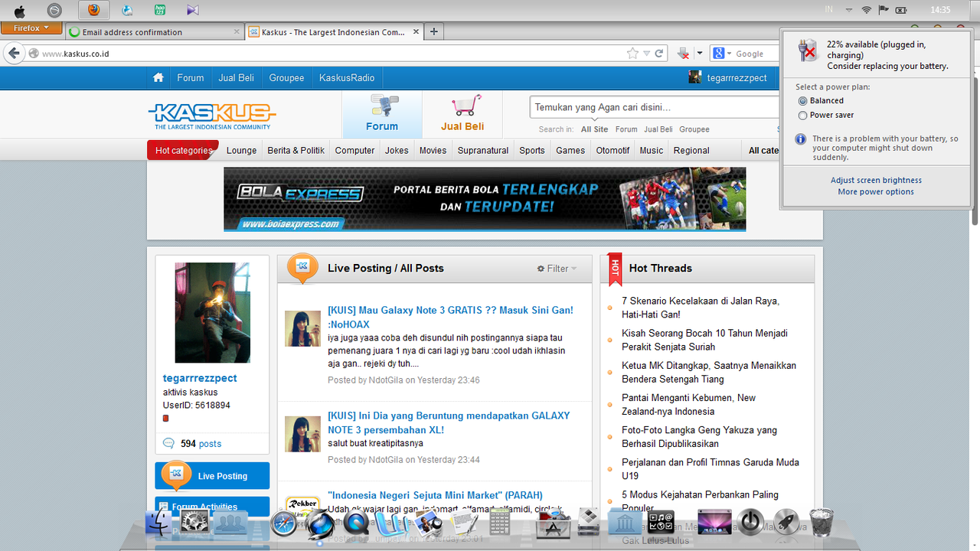The image size is (980, 551).
Task: Select the Power saver plan
Action: (802, 116)
